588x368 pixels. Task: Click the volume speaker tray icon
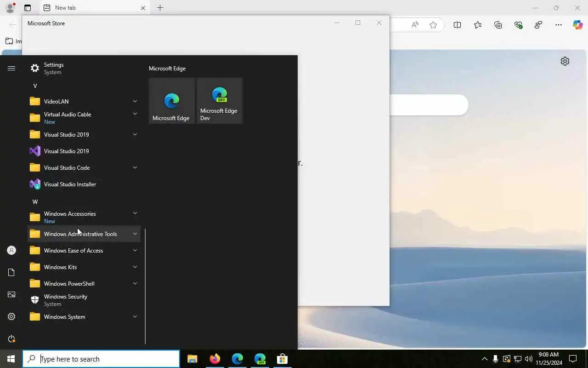(528, 359)
